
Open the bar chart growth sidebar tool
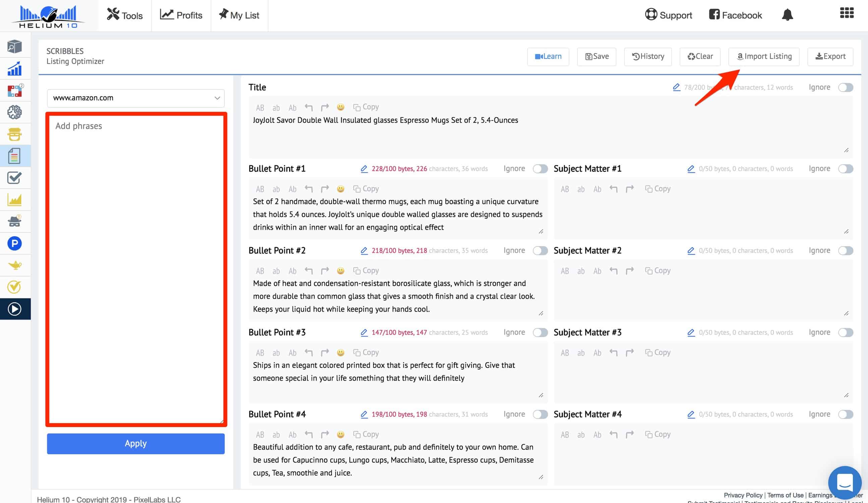click(x=14, y=69)
